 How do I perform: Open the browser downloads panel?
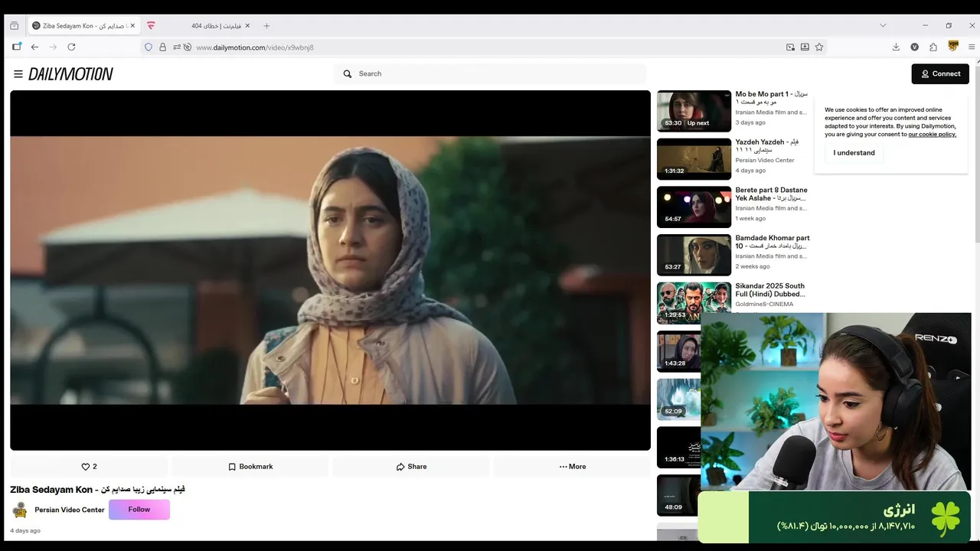point(896,47)
